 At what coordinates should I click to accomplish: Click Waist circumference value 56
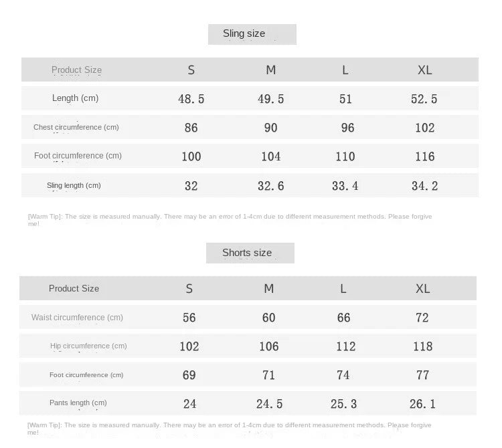click(x=189, y=318)
